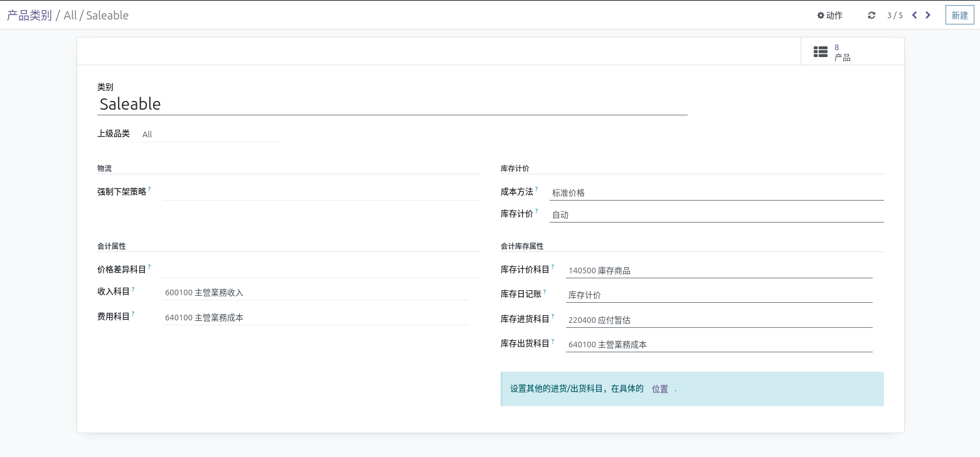The image size is (980, 457).
Task: Open the 收入科目 account selector
Action: 316,293
